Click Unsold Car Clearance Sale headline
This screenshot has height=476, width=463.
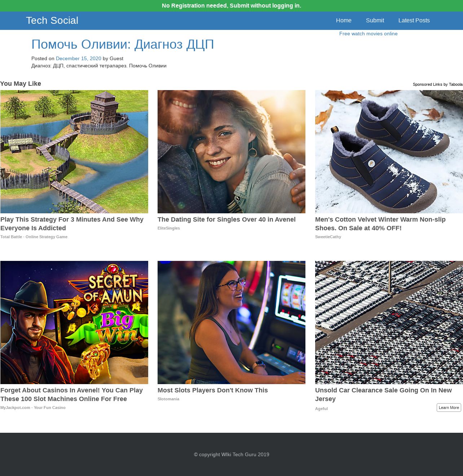click(x=383, y=395)
